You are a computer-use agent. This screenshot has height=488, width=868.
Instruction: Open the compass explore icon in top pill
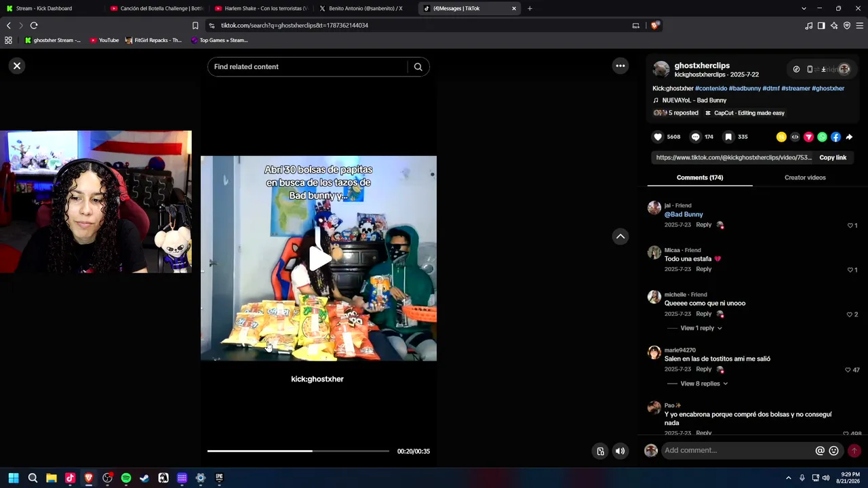point(796,69)
